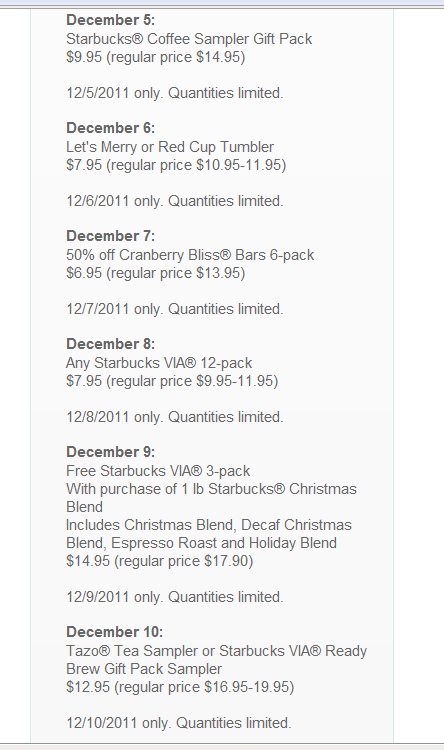Click the $12.95 regular price $16.95-19.95 line
Viewport: 444px width, 750px height.
click(x=180, y=687)
